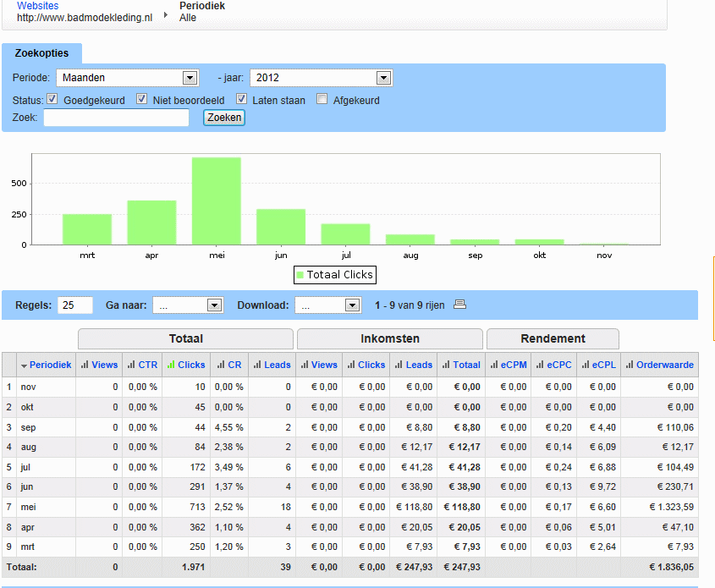The width and height of the screenshot is (715, 588).
Task: Toggle the Laten staan checkbox
Action: coord(242,99)
